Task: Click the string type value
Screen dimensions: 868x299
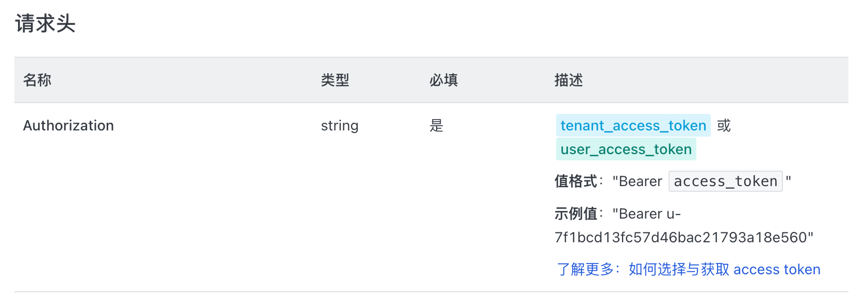Action: coord(340,126)
